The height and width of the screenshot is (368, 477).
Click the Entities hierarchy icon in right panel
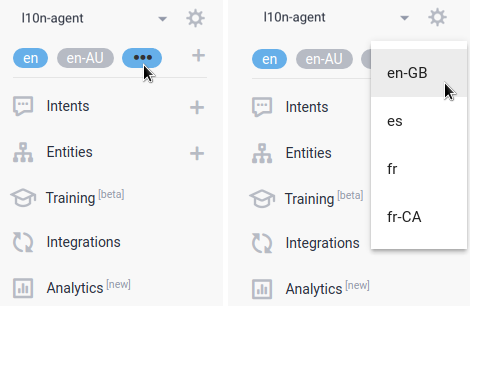[262, 153]
